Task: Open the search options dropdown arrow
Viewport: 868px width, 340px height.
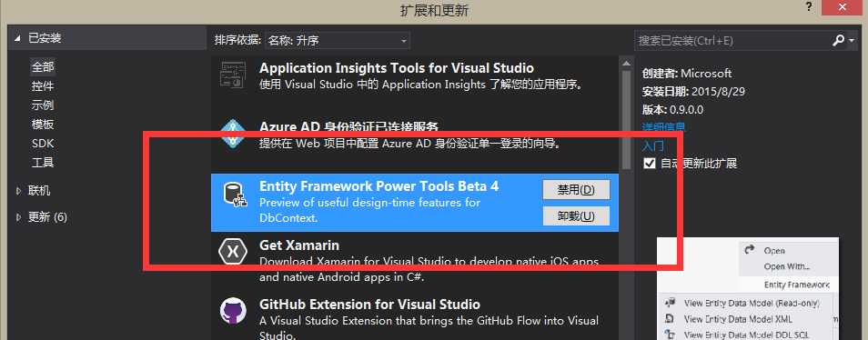Action: (x=852, y=41)
